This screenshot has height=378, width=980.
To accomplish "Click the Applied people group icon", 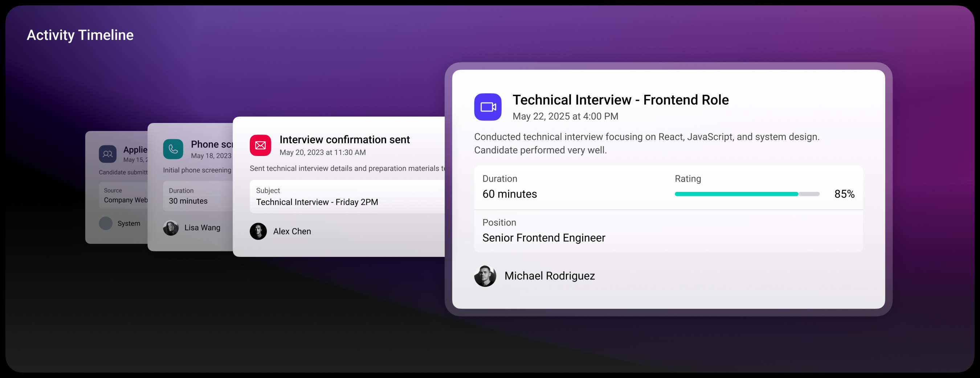I will [108, 154].
